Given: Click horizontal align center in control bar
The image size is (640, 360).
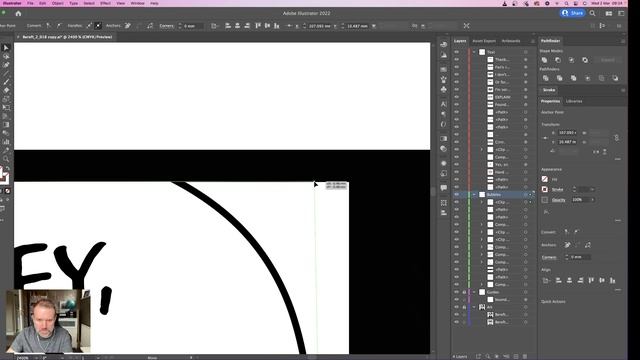Looking at the screenshot, I should pos(238,26).
